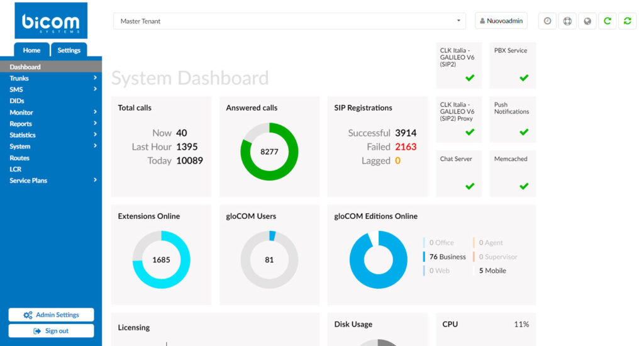The image size is (644, 346).
Task: Open the Master Tenant dropdown
Action: pyautogui.click(x=289, y=21)
